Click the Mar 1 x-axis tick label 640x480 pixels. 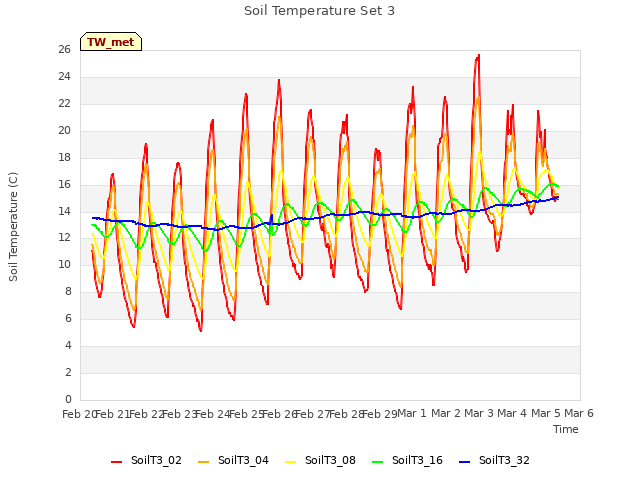411,413
